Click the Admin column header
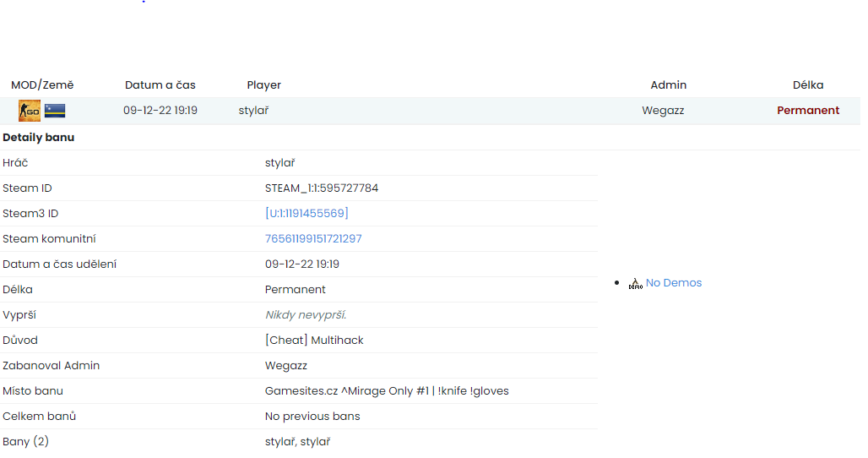This screenshot has height=458, width=868. click(668, 85)
